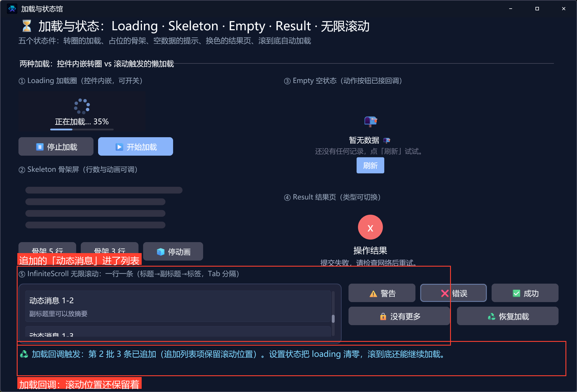
Task: Click the 停止加载 stop loading button
Action: pyautogui.click(x=56, y=147)
